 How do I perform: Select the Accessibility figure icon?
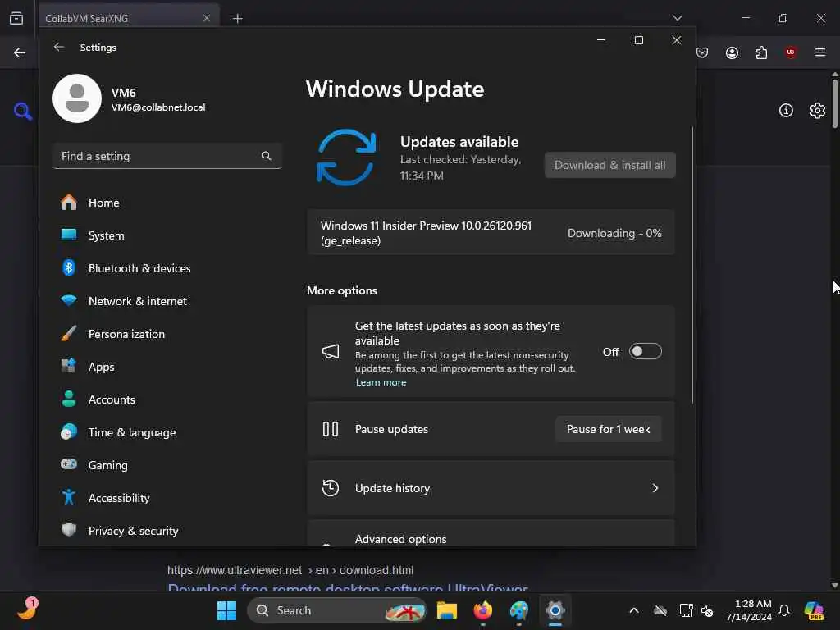pos(69,498)
